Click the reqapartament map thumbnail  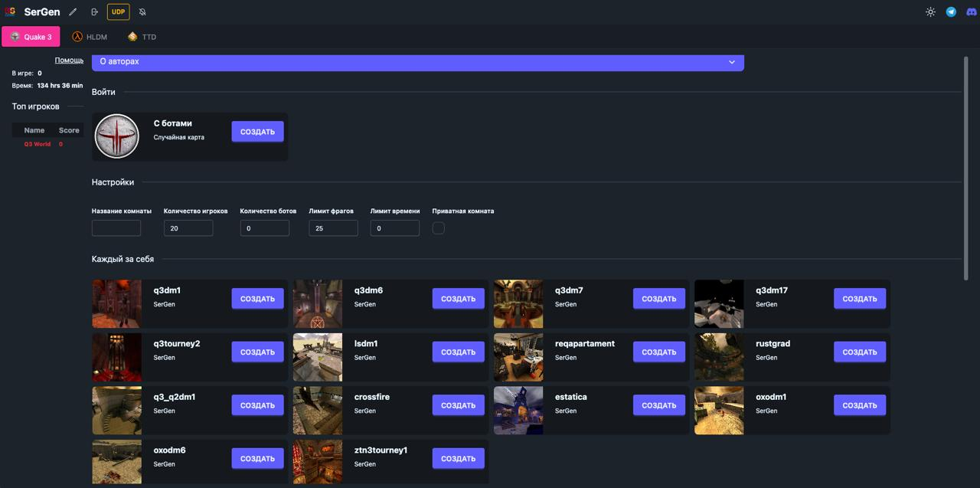coord(518,357)
